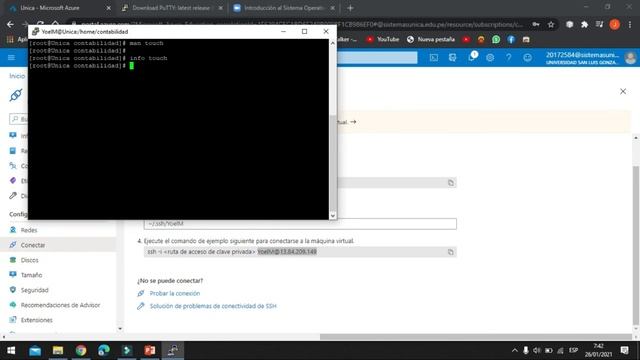Open File Explorer from taskbar
Viewport: 640px width, 360px height.
click(x=58, y=351)
